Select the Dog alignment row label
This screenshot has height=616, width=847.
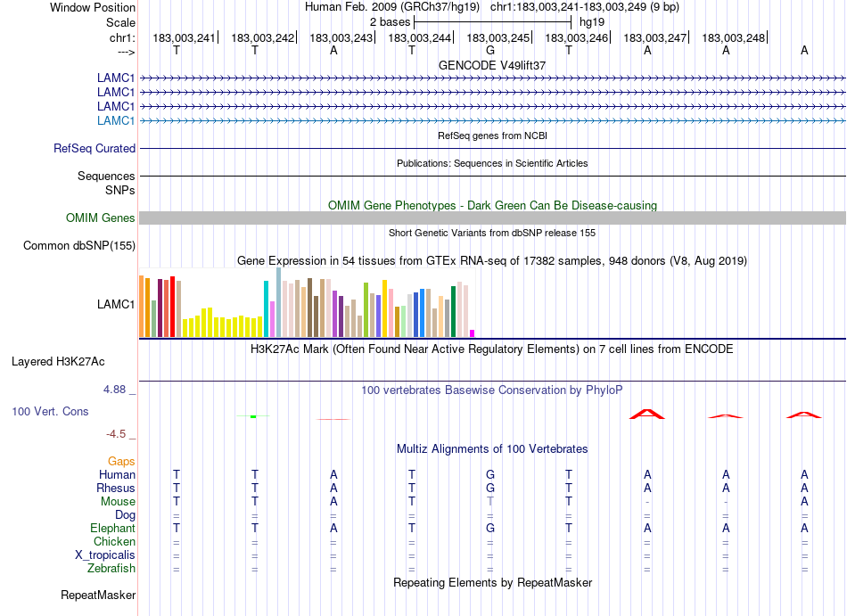[125, 515]
